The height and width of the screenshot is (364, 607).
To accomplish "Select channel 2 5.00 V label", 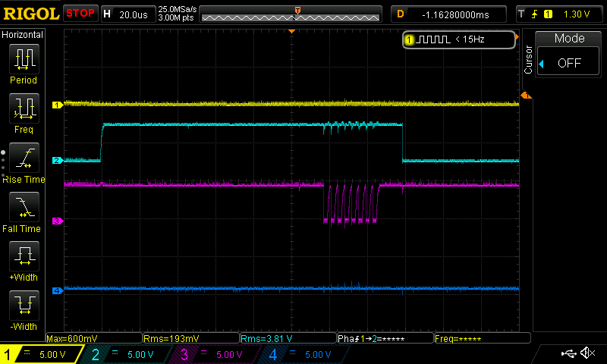I will pos(140,354).
